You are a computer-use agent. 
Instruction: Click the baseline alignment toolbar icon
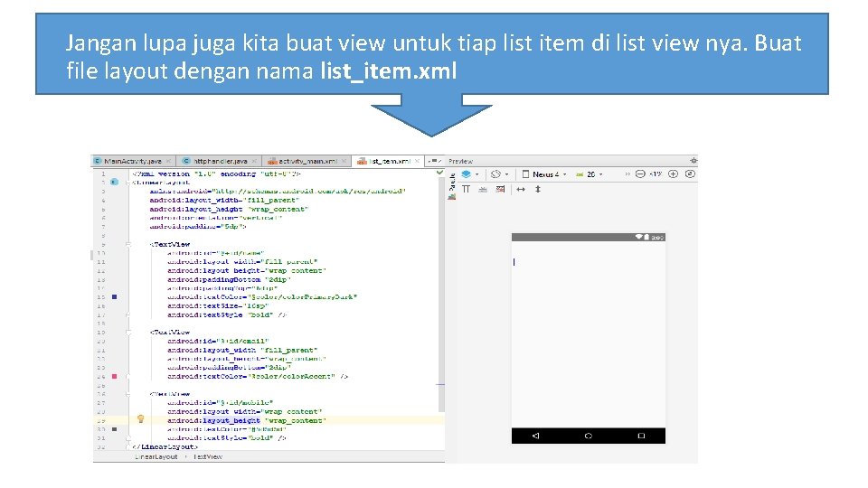(467, 189)
